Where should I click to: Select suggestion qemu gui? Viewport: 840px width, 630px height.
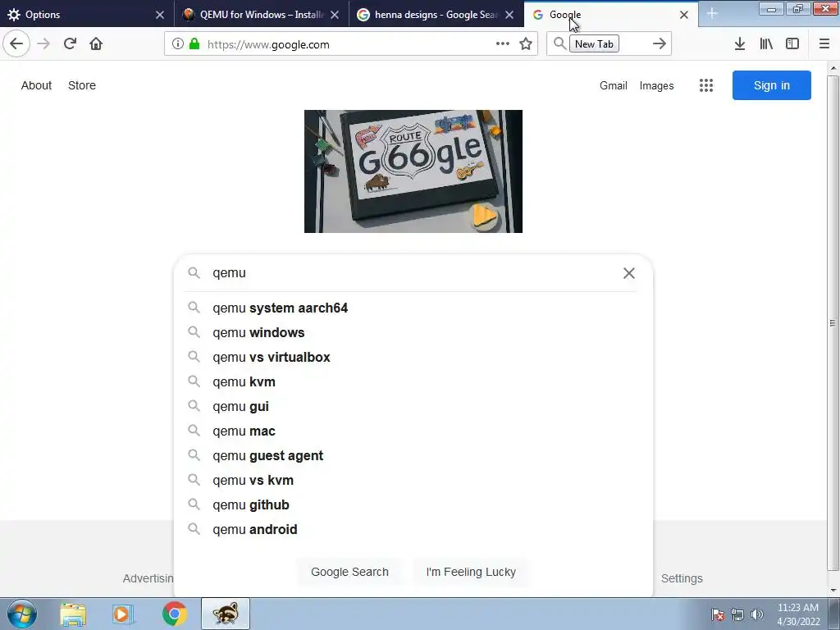coord(413,407)
